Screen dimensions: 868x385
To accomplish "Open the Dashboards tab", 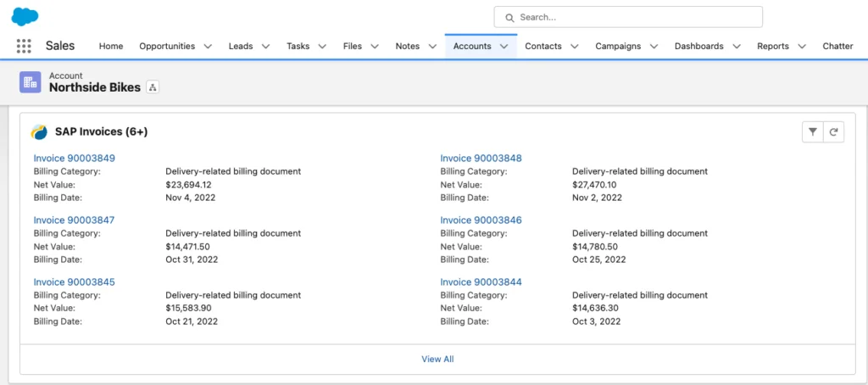I will (x=699, y=47).
